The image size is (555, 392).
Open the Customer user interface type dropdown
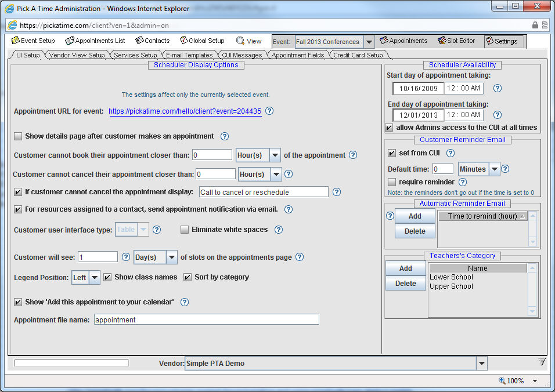coord(143,230)
